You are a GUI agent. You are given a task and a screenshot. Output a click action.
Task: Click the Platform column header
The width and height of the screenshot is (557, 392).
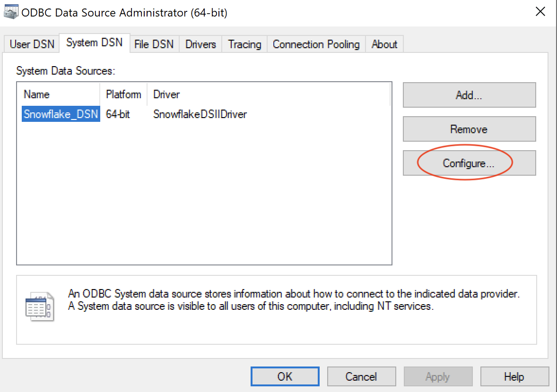pos(123,94)
